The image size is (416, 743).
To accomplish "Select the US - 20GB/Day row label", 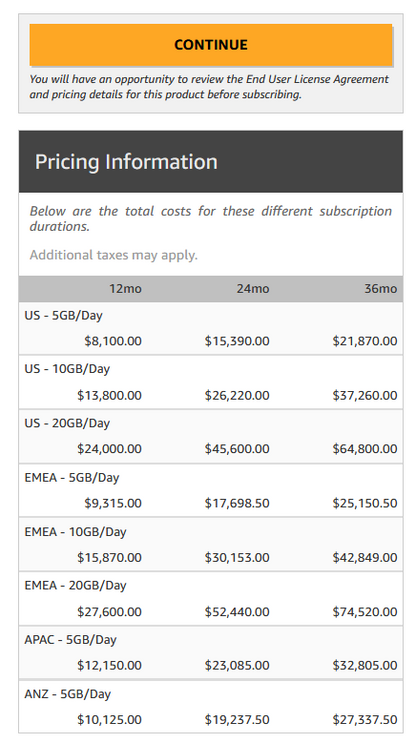I will click(67, 423).
